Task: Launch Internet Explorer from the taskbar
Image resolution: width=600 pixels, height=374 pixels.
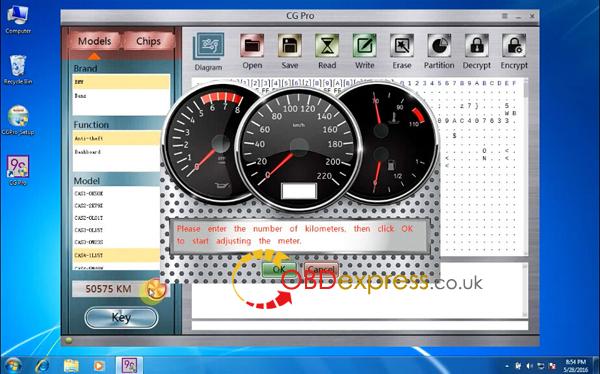Action: (41, 366)
